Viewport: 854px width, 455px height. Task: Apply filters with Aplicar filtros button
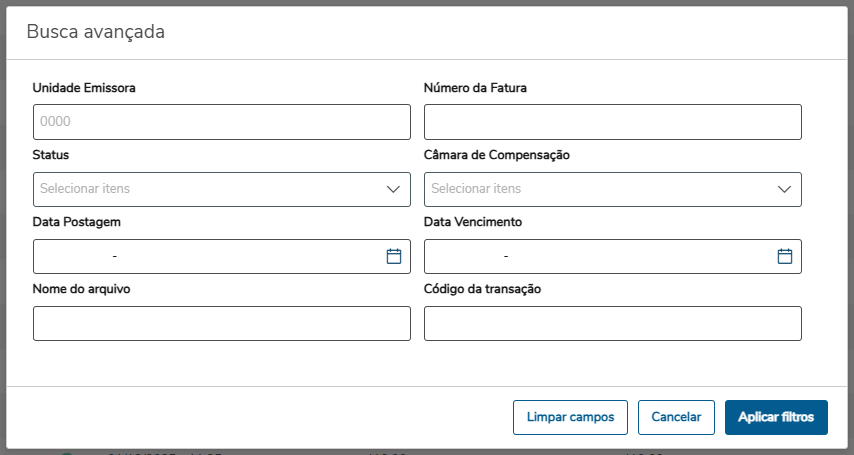coord(776,417)
